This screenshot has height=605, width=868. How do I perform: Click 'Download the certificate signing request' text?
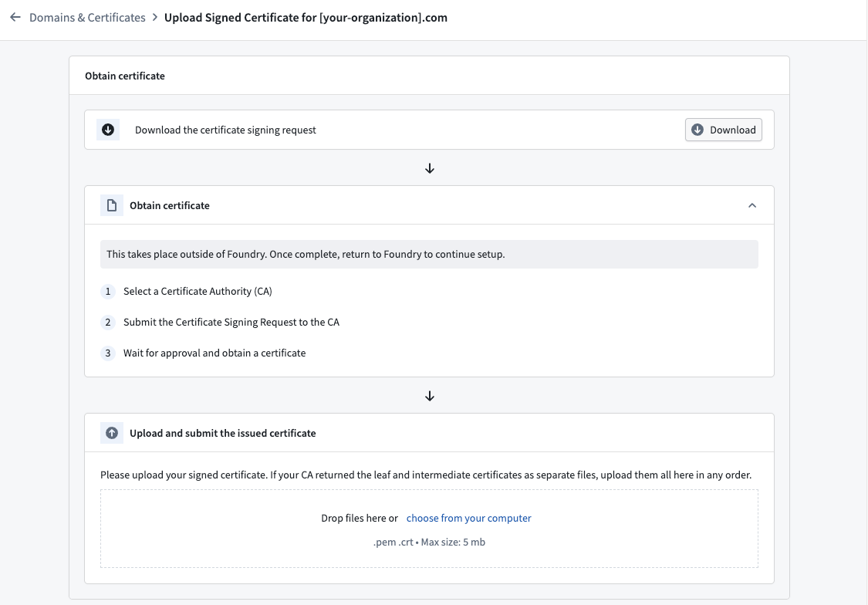[x=225, y=130]
